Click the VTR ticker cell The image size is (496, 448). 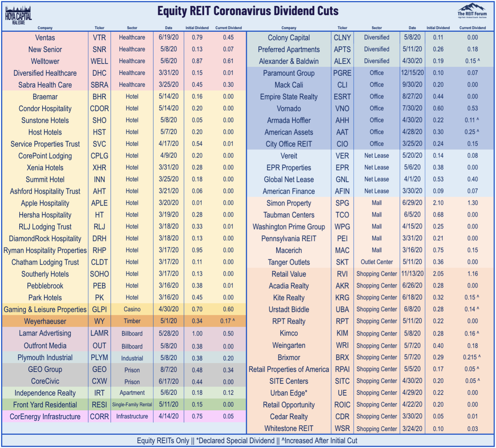tap(99, 38)
